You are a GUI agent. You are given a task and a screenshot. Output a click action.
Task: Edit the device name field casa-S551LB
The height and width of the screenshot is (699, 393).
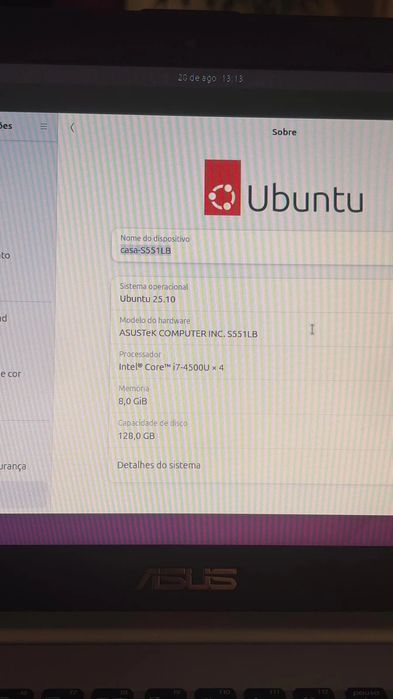point(252,247)
